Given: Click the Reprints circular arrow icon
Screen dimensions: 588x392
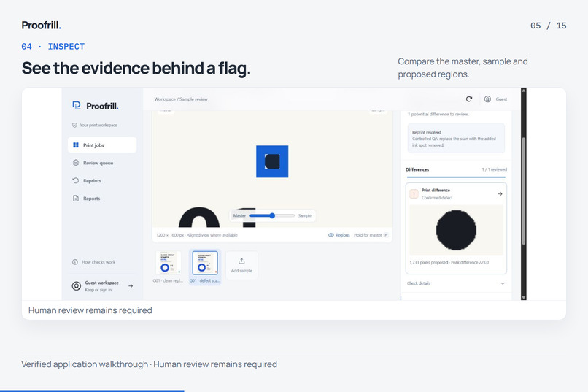Looking at the screenshot, I should coord(76,180).
